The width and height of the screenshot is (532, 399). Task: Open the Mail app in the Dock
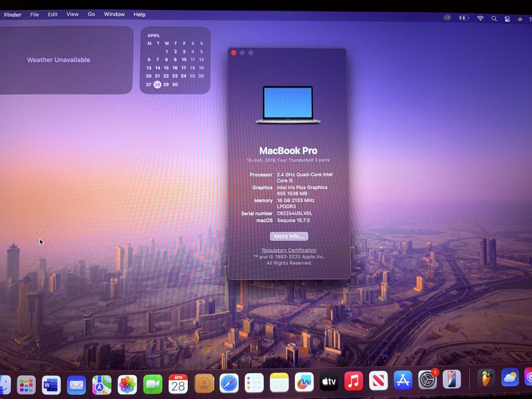click(x=76, y=385)
